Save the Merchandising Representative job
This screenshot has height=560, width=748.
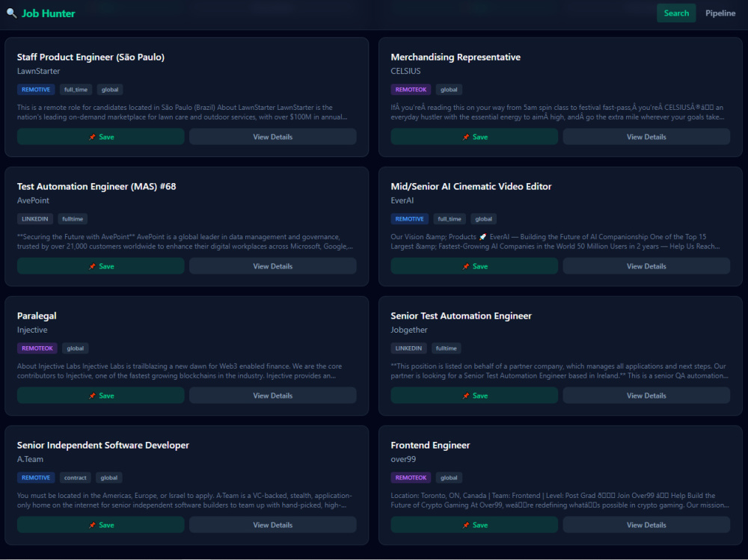474,137
